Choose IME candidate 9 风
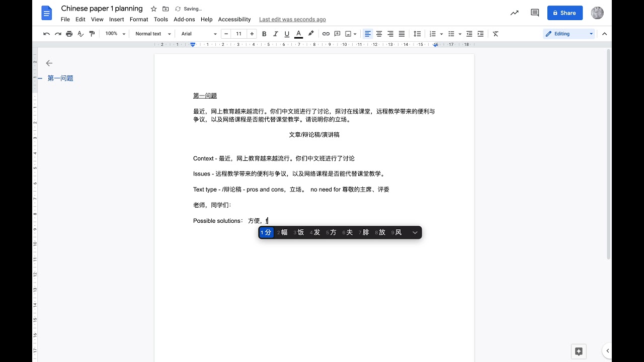This screenshot has width=644, height=362. pyautogui.click(x=397, y=232)
